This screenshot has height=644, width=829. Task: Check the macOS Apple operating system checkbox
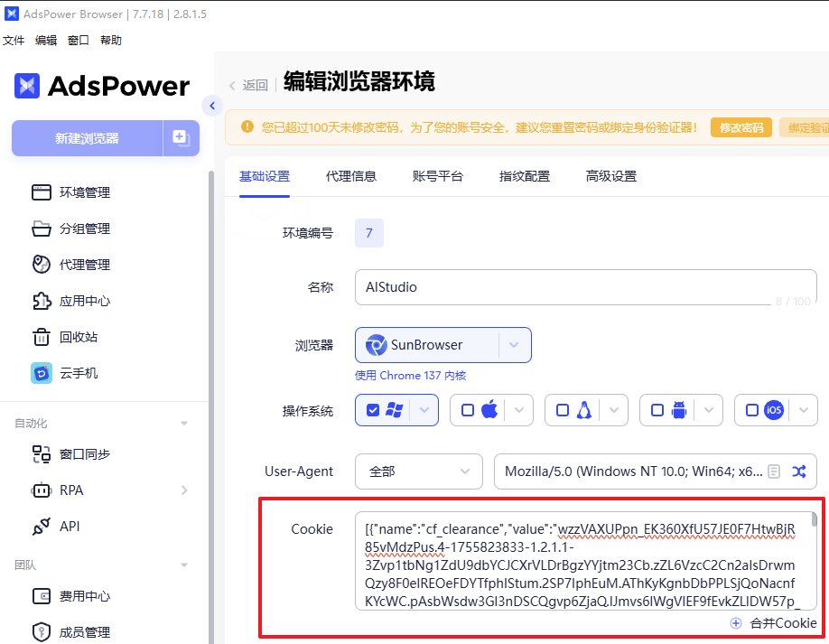pyautogui.click(x=468, y=410)
